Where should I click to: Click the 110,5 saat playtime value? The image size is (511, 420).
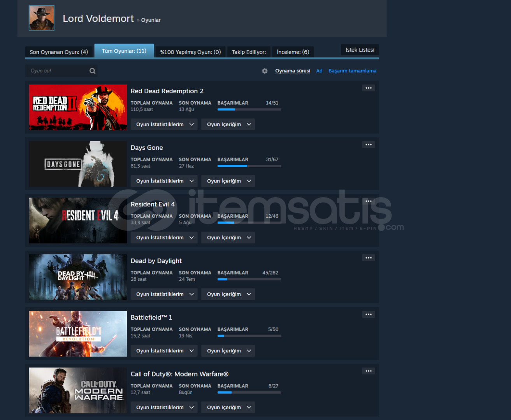point(142,109)
